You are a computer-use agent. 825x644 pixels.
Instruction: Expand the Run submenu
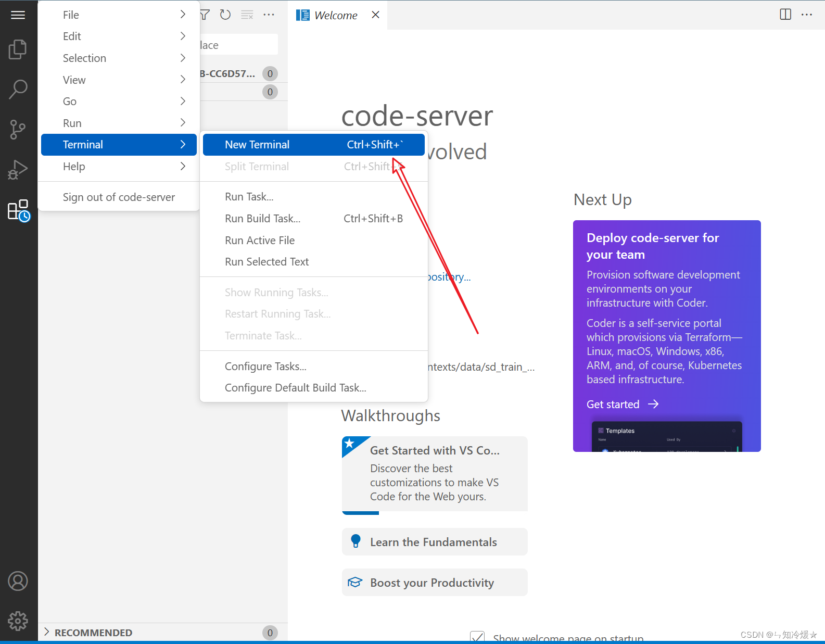click(119, 123)
